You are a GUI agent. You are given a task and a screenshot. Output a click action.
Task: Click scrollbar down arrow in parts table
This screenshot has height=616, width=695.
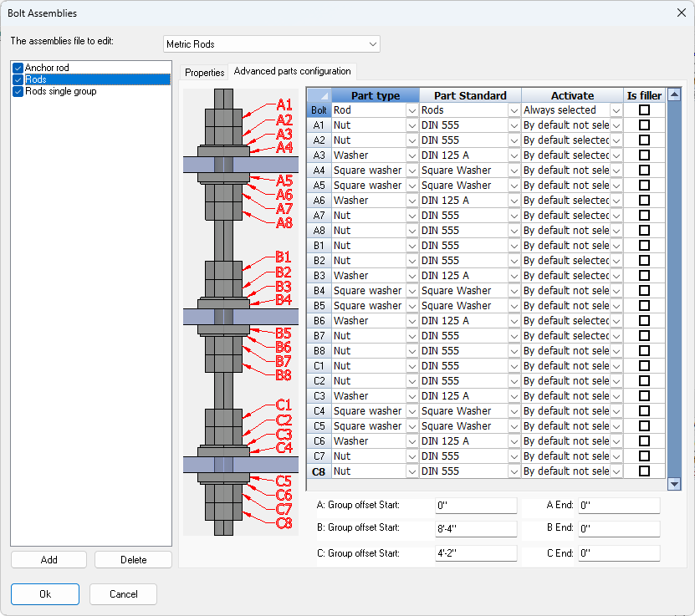pos(674,484)
